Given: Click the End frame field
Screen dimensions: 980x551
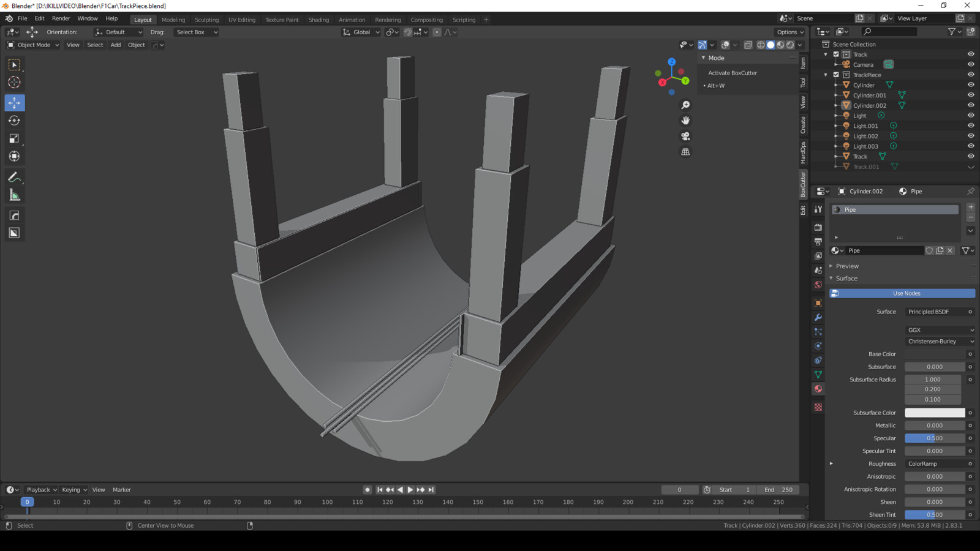Looking at the screenshot, I should 778,490.
